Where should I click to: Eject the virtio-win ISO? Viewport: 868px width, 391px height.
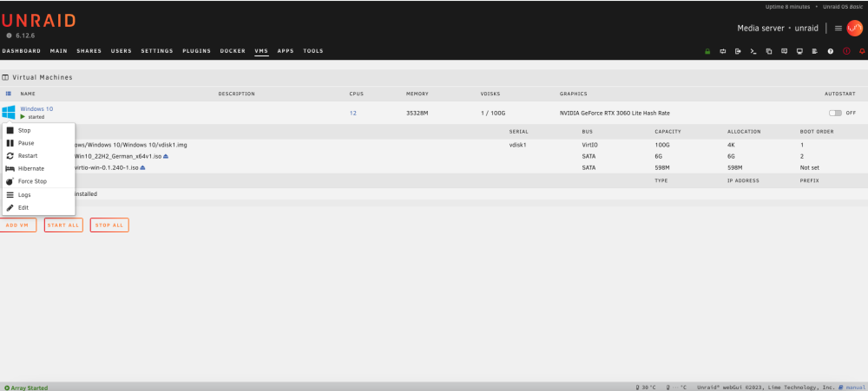[x=143, y=167]
